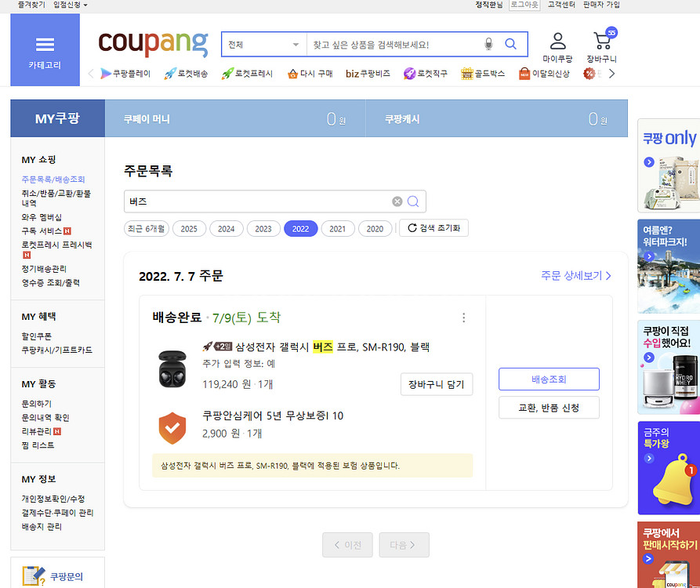Open 마이쿠팡 profile icon
The width and height of the screenshot is (700, 588).
pyautogui.click(x=557, y=47)
